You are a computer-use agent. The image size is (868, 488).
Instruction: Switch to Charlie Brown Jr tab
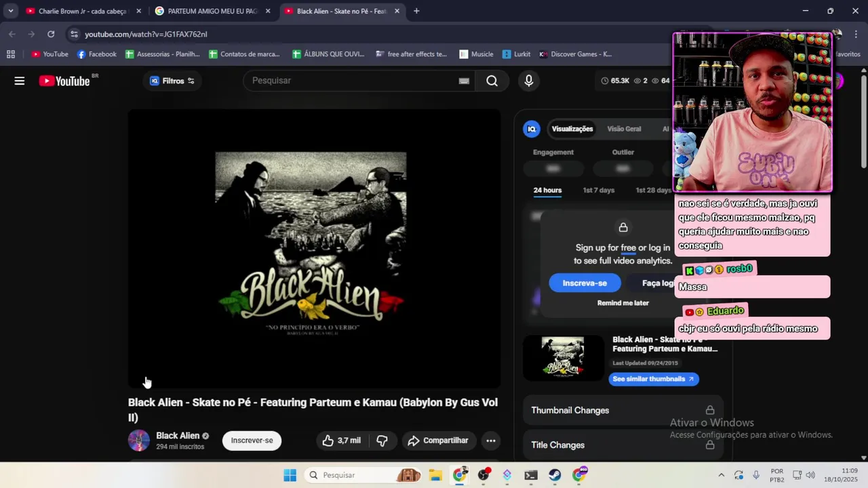(81, 11)
